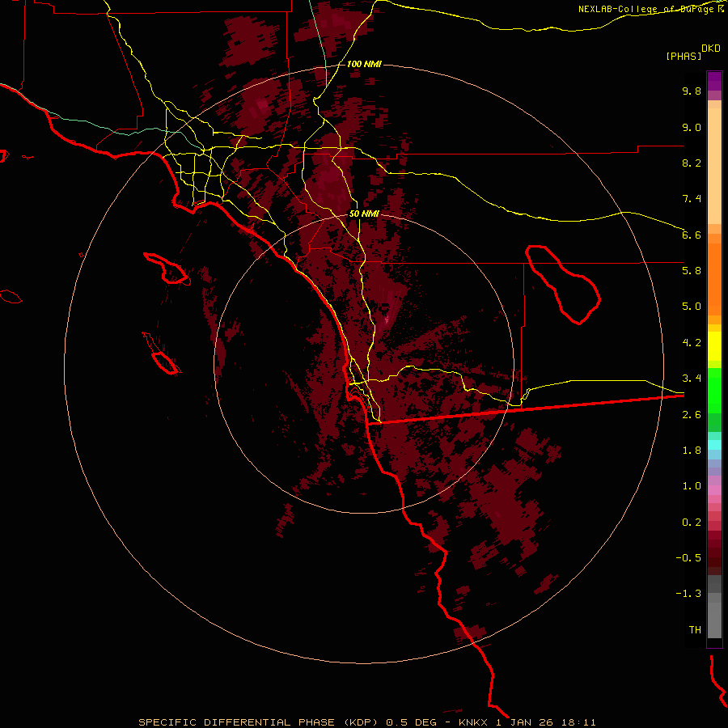Image resolution: width=728 pixels, height=728 pixels.
Task: Click the 6.6 value on the color scale
Action: click(x=692, y=235)
